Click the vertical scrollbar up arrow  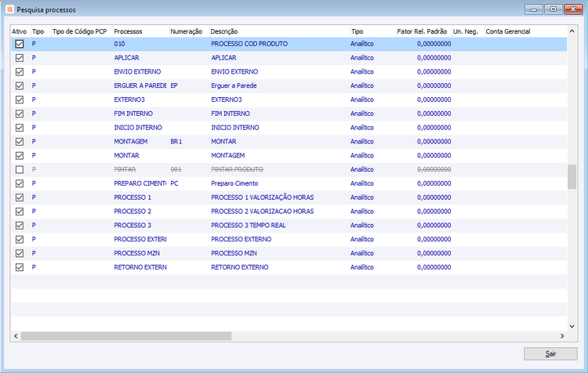coord(572,31)
